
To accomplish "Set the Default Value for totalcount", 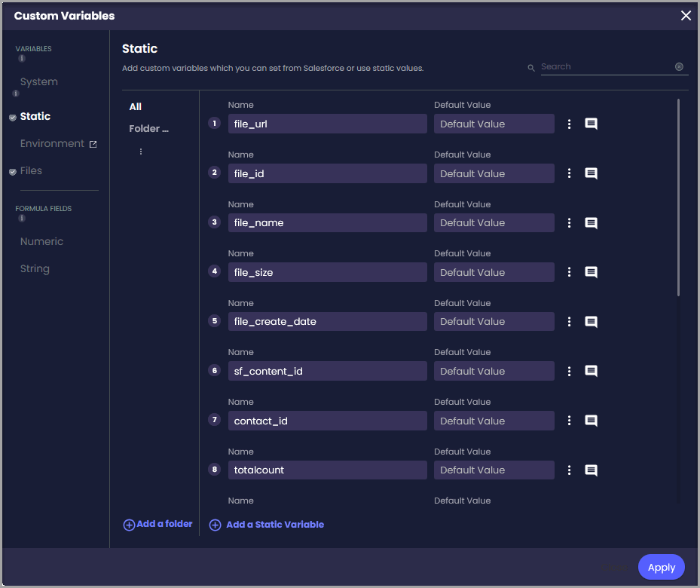I will coord(494,470).
